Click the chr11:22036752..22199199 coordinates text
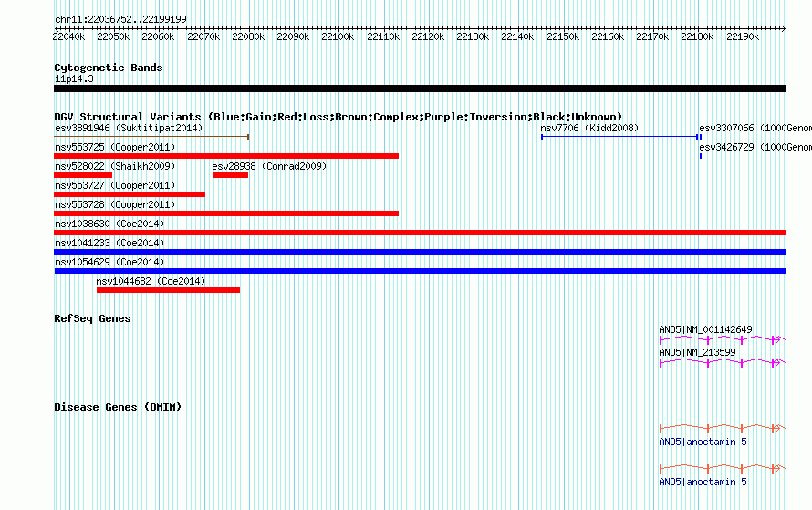Viewport: 812px width, 510px height. tap(120, 19)
